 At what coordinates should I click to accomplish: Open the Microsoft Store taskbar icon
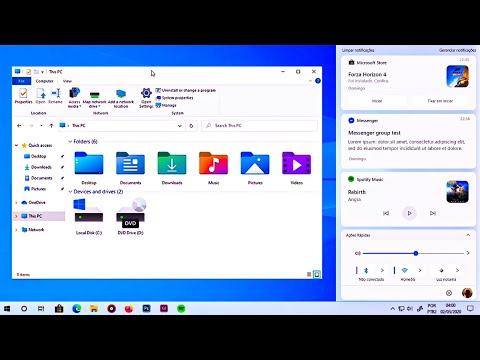pyautogui.click(x=59, y=309)
